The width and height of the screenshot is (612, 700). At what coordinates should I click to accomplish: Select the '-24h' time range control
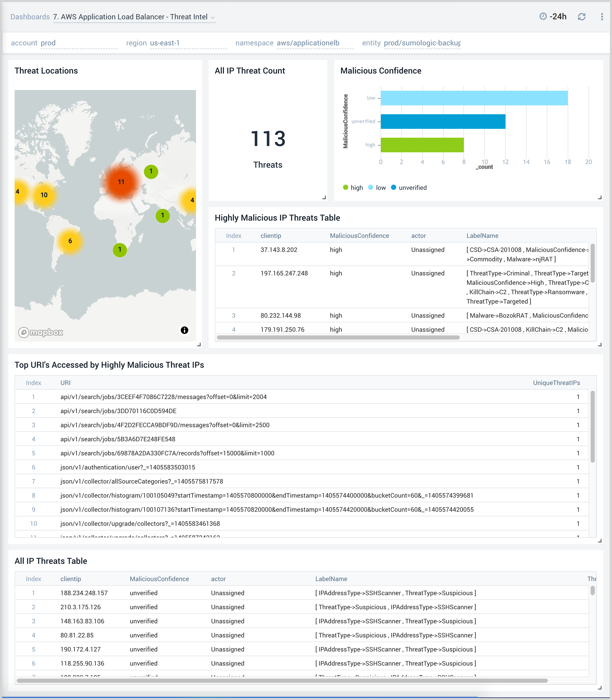(x=558, y=16)
